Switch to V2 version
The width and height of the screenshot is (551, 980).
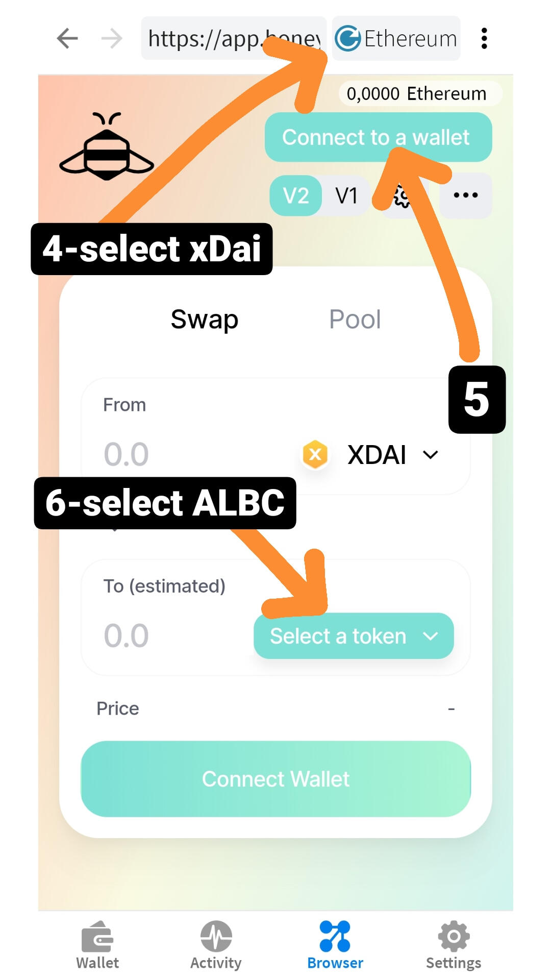[296, 195]
